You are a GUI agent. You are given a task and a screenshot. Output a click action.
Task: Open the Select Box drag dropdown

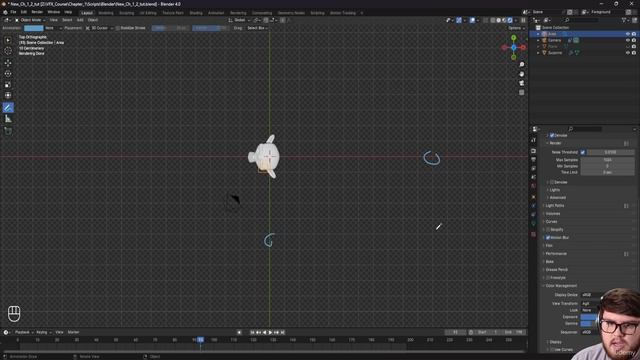pos(258,28)
